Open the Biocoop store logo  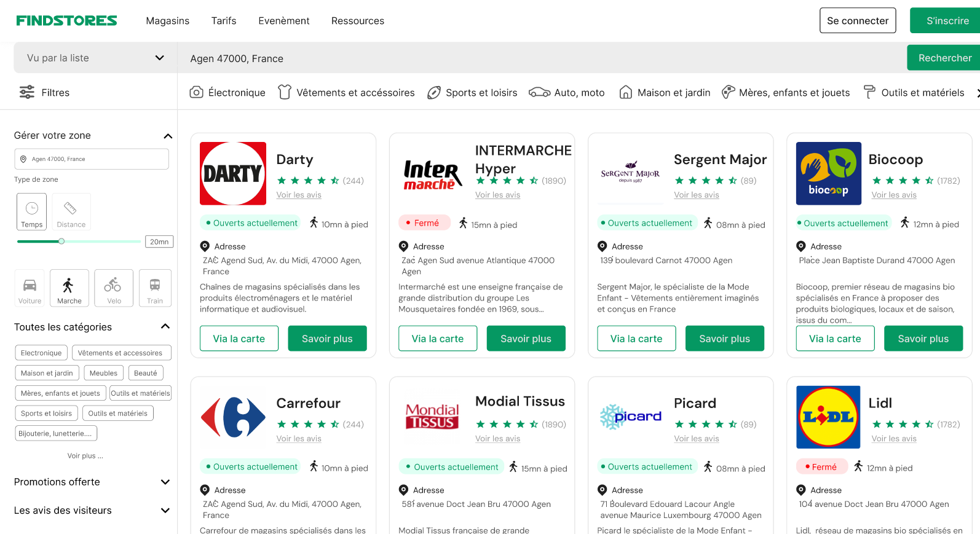click(x=828, y=173)
